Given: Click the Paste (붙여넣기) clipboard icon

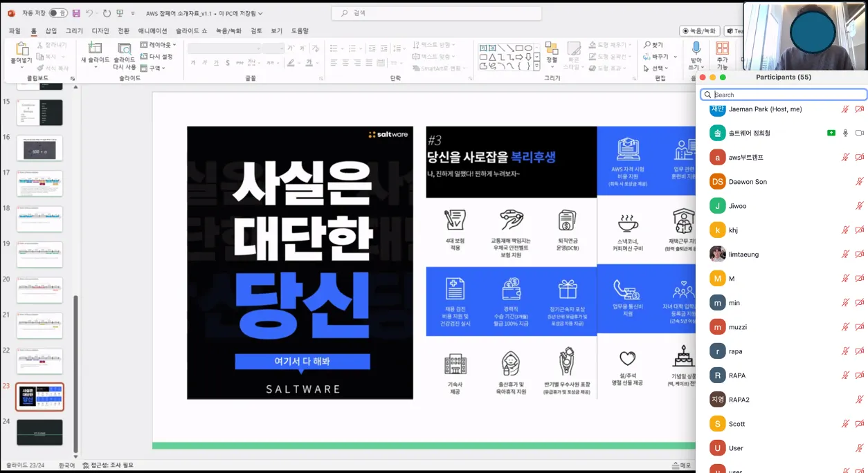Looking at the screenshot, I should [x=22, y=50].
